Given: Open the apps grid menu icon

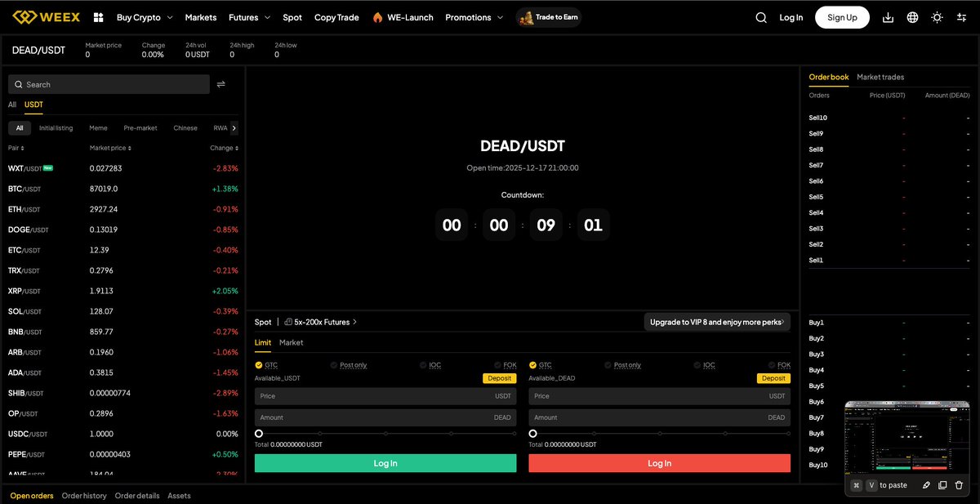Looking at the screenshot, I should coord(99,17).
